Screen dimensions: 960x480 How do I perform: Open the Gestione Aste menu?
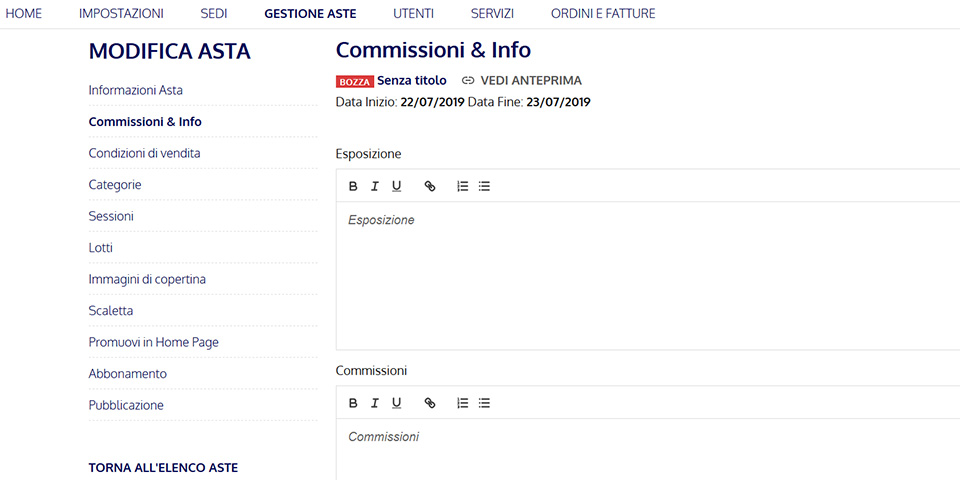click(310, 14)
